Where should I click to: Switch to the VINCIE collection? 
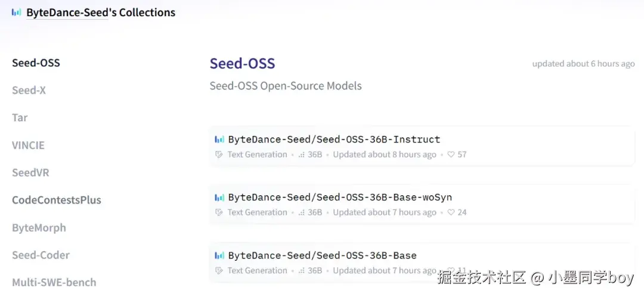point(28,145)
